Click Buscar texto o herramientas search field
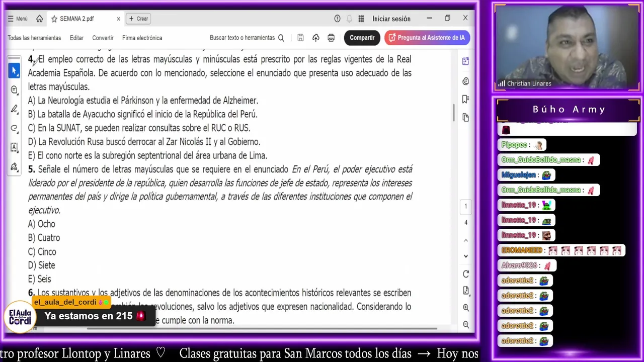This screenshot has height=362, width=644. [x=242, y=38]
